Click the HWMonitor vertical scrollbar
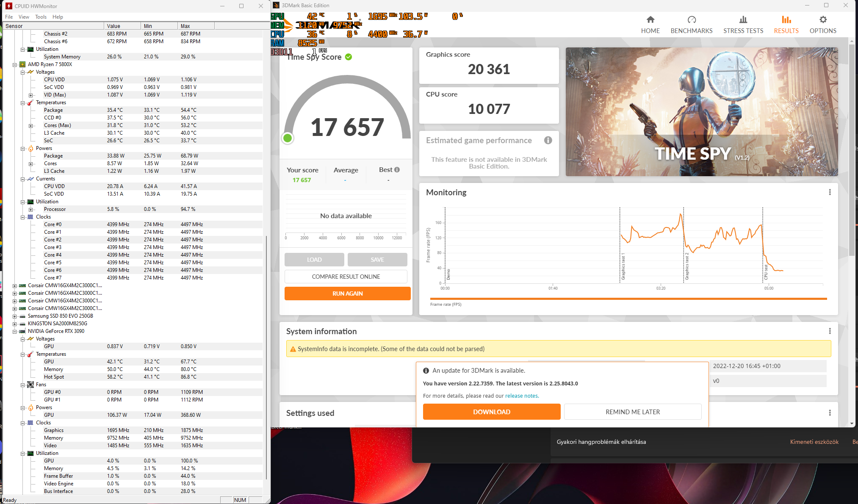 coord(266,357)
